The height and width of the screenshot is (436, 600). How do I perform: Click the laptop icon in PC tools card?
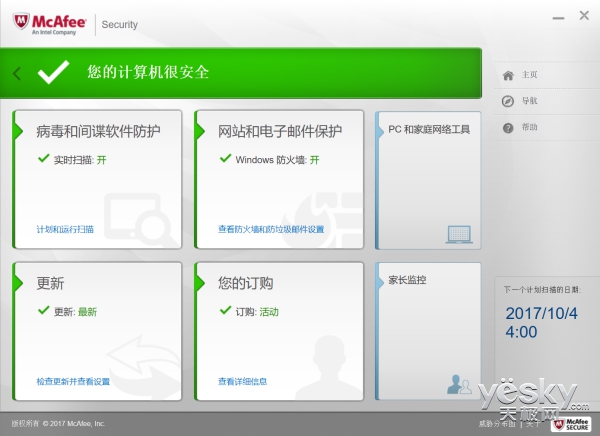[459, 235]
